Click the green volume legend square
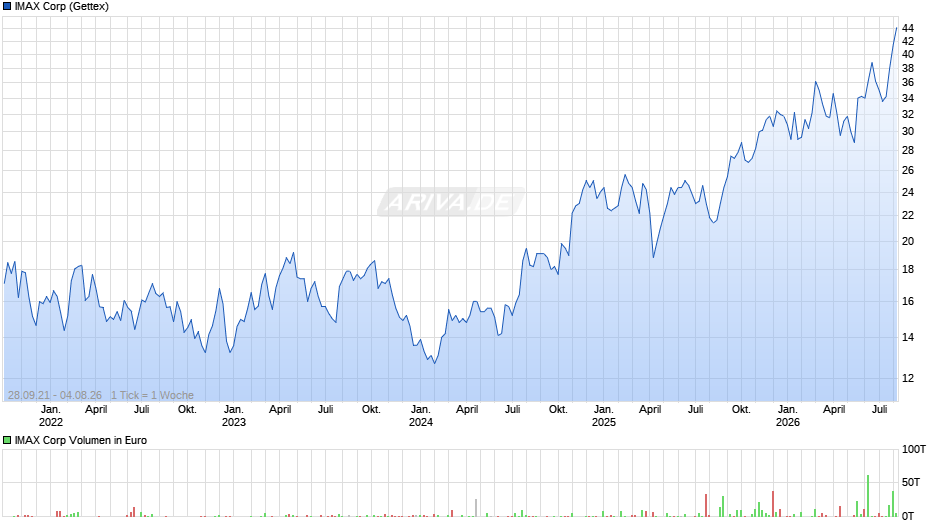940x526 pixels. click(7, 440)
